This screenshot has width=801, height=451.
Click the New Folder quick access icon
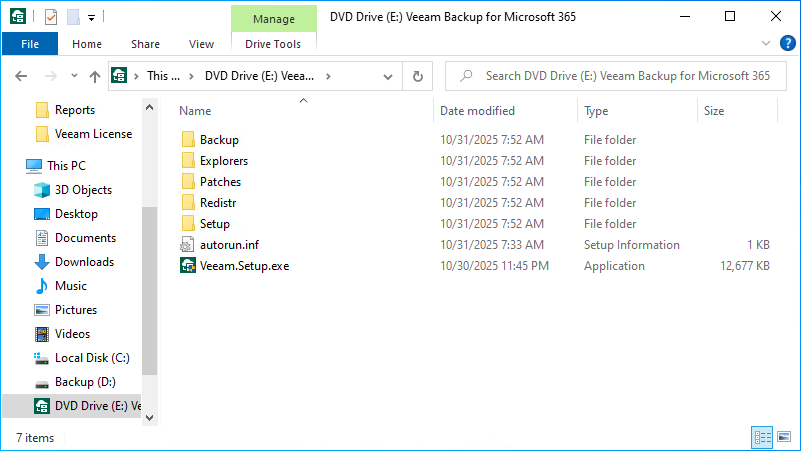pos(73,17)
